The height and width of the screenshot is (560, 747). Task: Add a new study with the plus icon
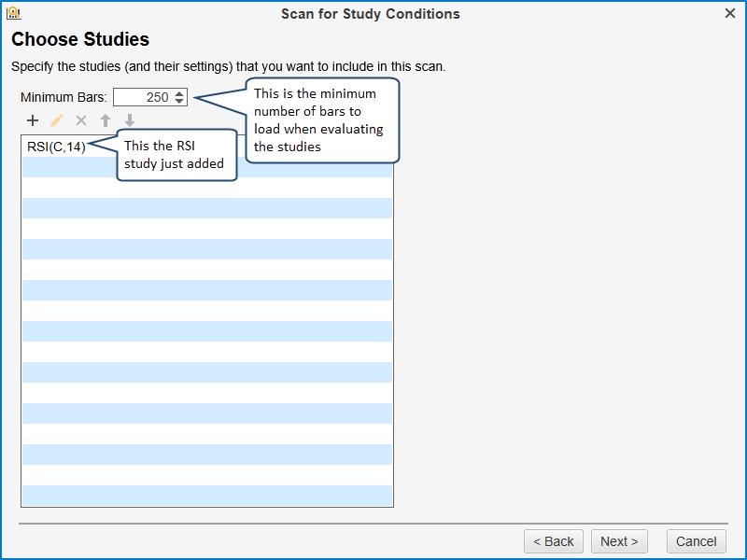point(33,120)
